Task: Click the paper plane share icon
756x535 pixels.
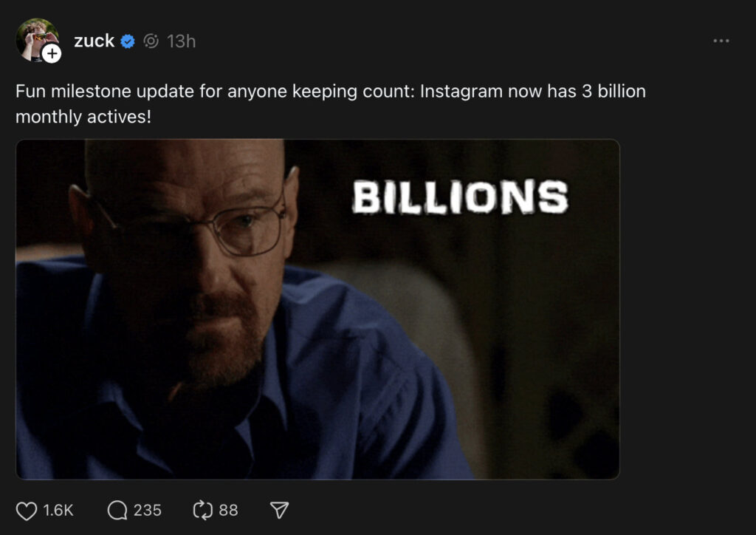Action: click(x=278, y=511)
